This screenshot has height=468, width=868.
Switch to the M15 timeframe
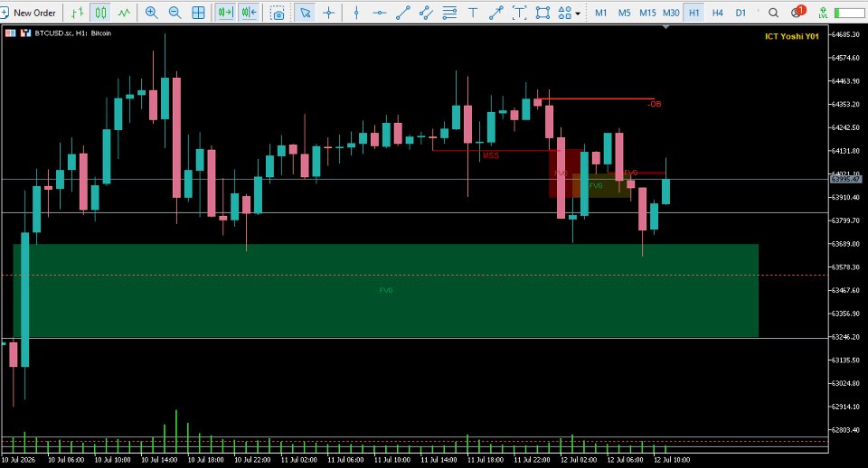[647, 13]
